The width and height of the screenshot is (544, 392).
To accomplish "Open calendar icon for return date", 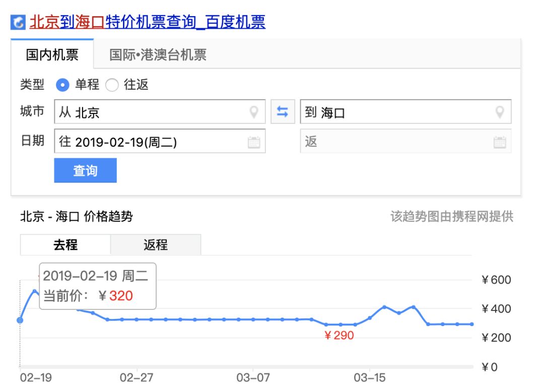I will click(x=499, y=142).
